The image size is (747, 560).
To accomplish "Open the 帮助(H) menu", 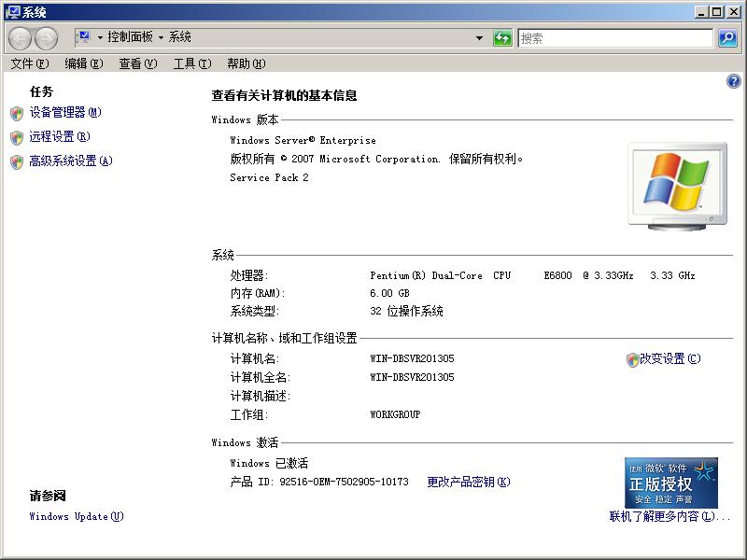I will (247, 63).
